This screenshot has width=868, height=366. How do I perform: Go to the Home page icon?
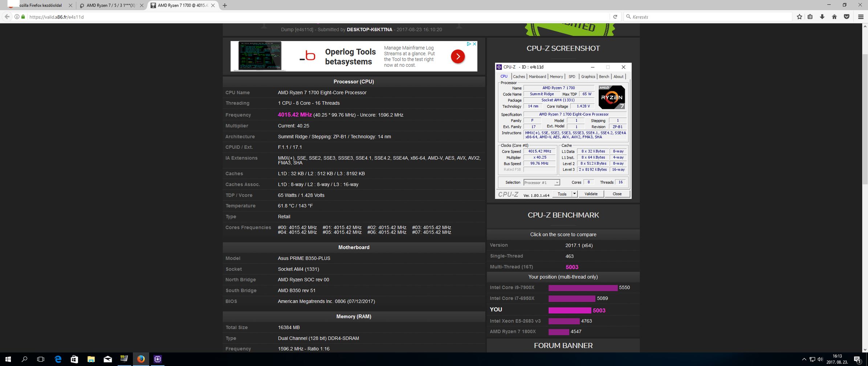coord(834,17)
